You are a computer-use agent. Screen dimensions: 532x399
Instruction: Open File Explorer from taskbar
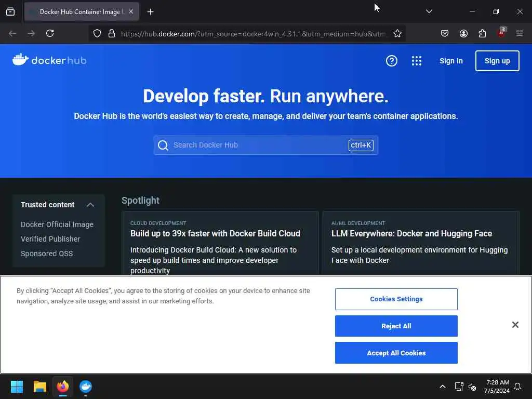(x=39, y=387)
